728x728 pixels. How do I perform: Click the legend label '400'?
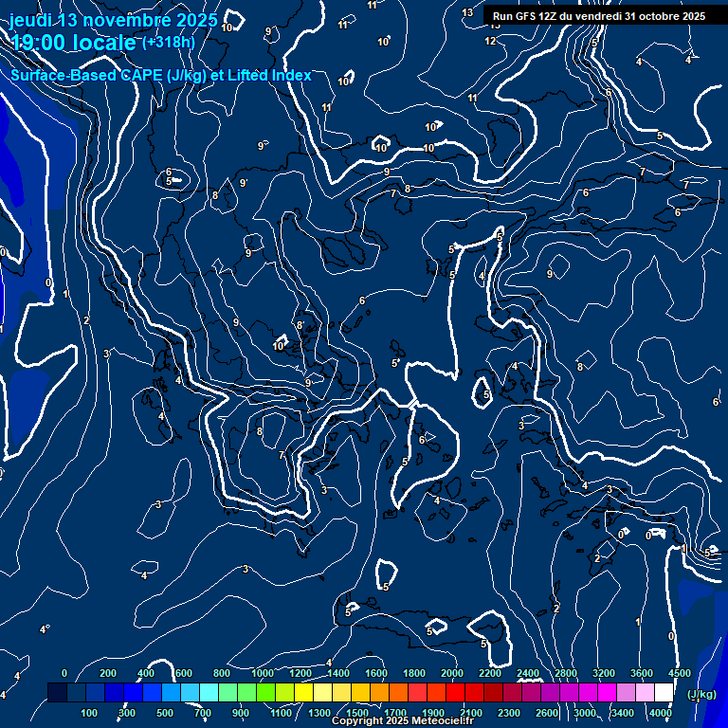click(146, 673)
